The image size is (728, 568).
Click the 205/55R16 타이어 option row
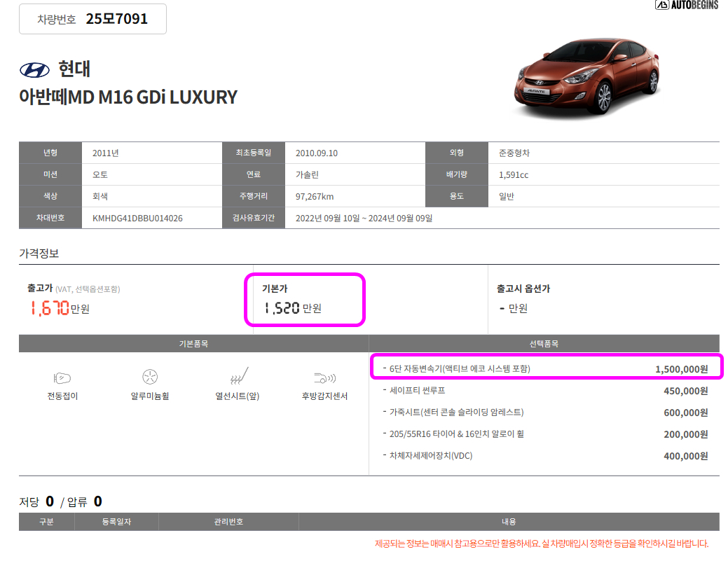545,434
